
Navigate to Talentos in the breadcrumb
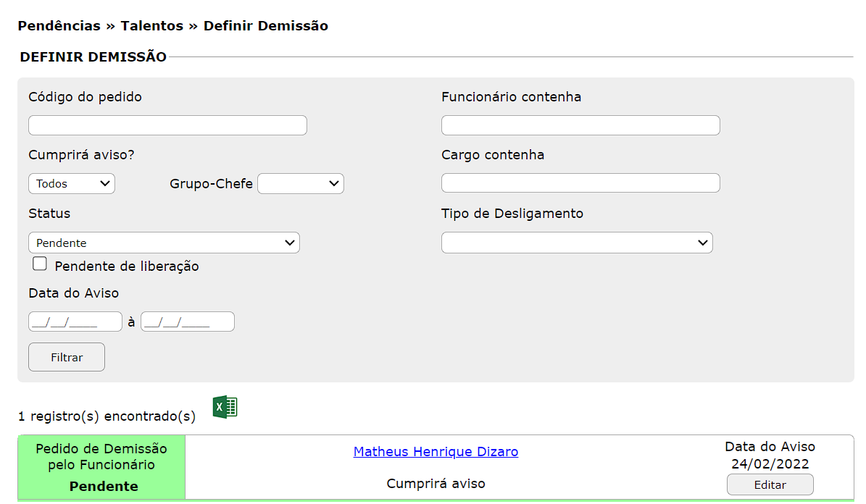(152, 26)
